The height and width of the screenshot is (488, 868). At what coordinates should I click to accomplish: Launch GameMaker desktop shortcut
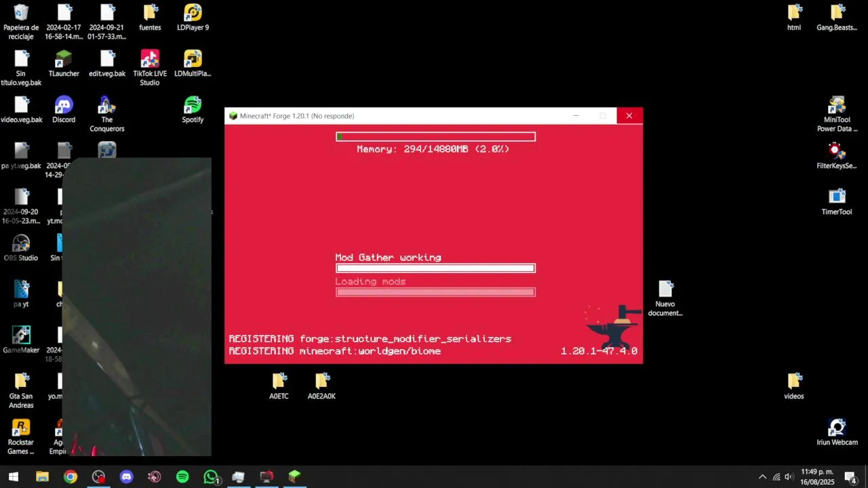pyautogui.click(x=21, y=340)
